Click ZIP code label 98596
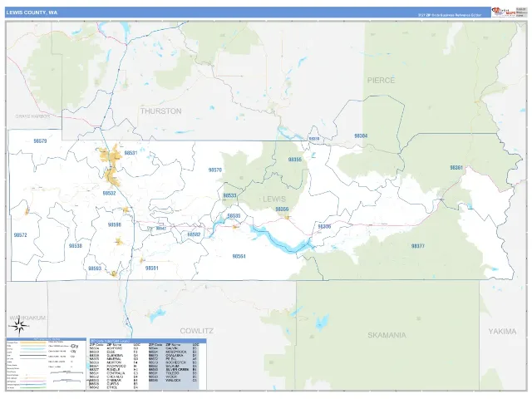 coord(115,224)
